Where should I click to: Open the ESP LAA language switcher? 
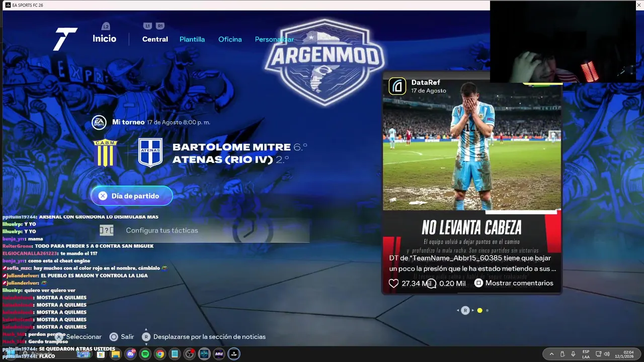click(586, 354)
